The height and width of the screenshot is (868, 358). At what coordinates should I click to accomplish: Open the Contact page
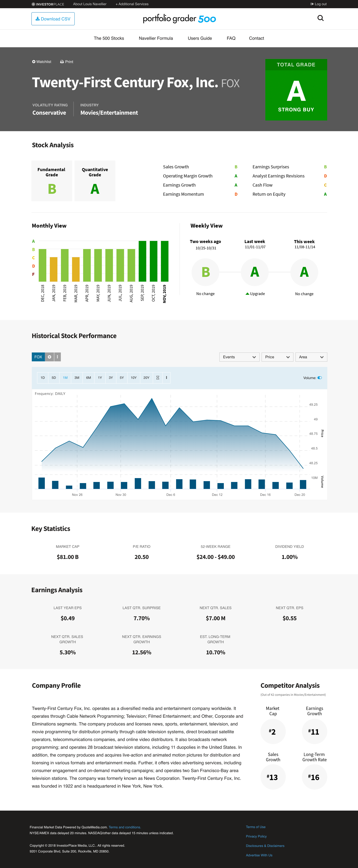(x=257, y=38)
